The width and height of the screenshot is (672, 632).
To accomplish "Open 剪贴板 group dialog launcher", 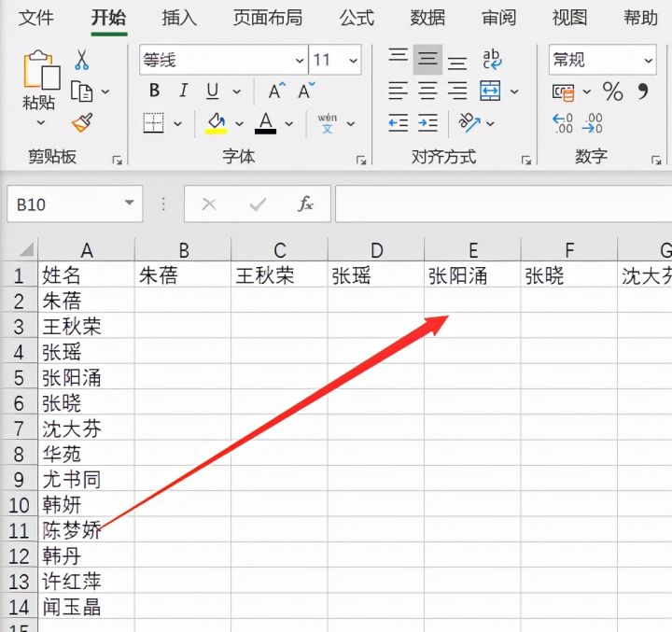I will coord(117,161).
